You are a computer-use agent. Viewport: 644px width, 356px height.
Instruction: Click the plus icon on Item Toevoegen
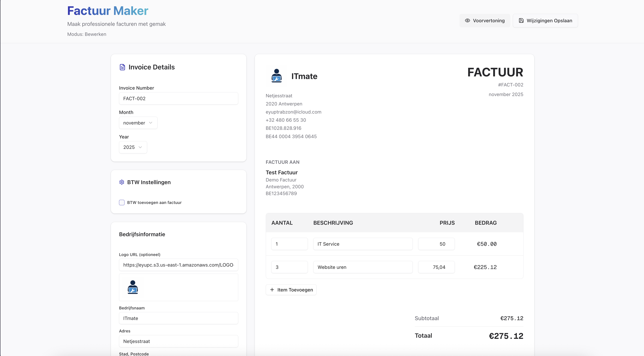click(x=272, y=290)
